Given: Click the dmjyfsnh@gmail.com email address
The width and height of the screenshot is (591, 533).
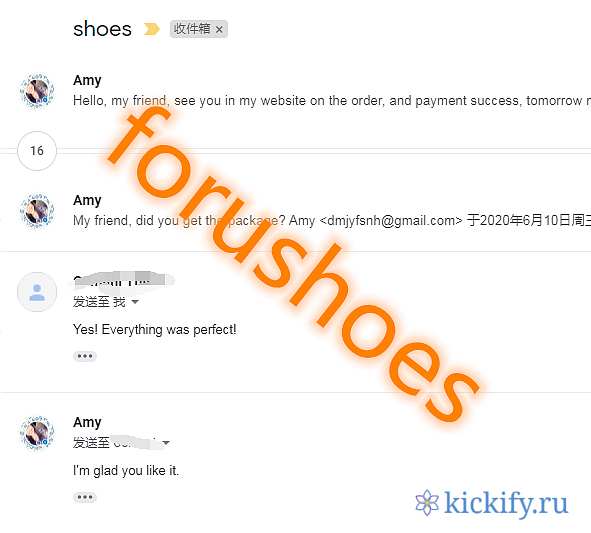Looking at the screenshot, I should [391, 221].
